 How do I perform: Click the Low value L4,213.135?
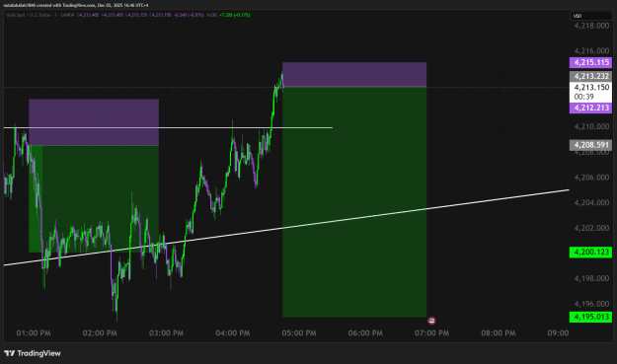pos(136,15)
